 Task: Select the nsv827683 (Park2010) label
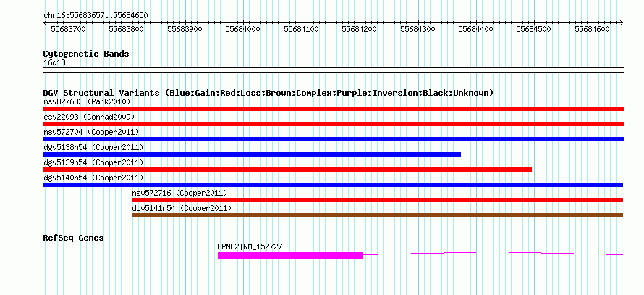point(87,101)
